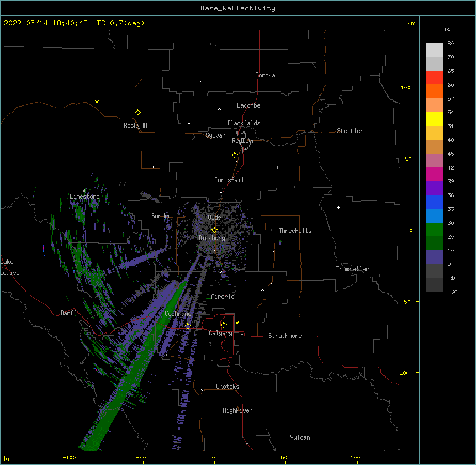
Task: Click the 0 tick label on bottom axis
Action: coord(213,457)
